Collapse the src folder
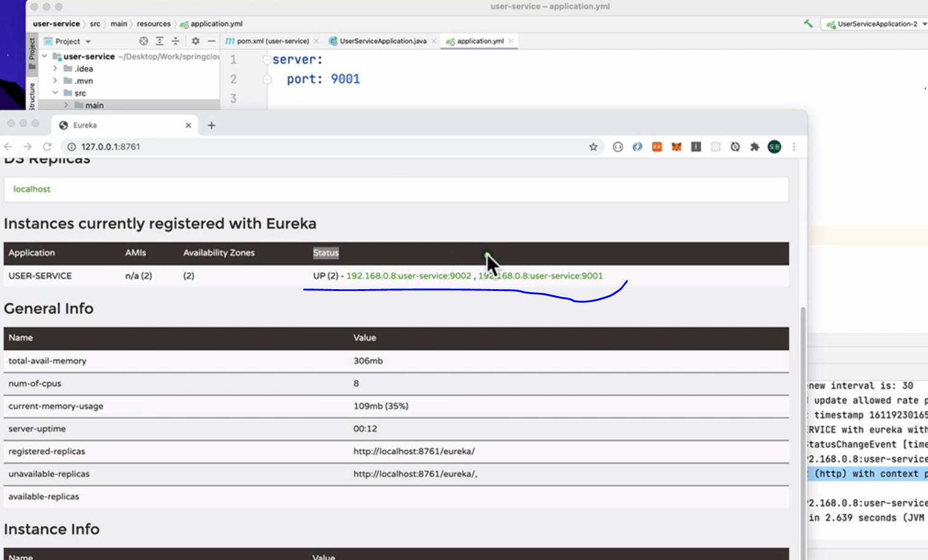 pos(55,93)
